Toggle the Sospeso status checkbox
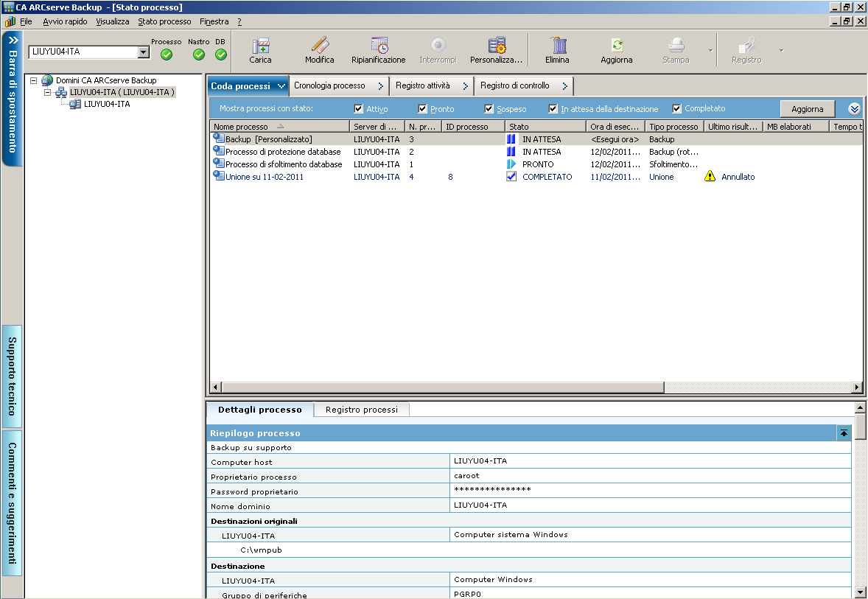This screenshot has width=868, height=599. click(489, 109)
